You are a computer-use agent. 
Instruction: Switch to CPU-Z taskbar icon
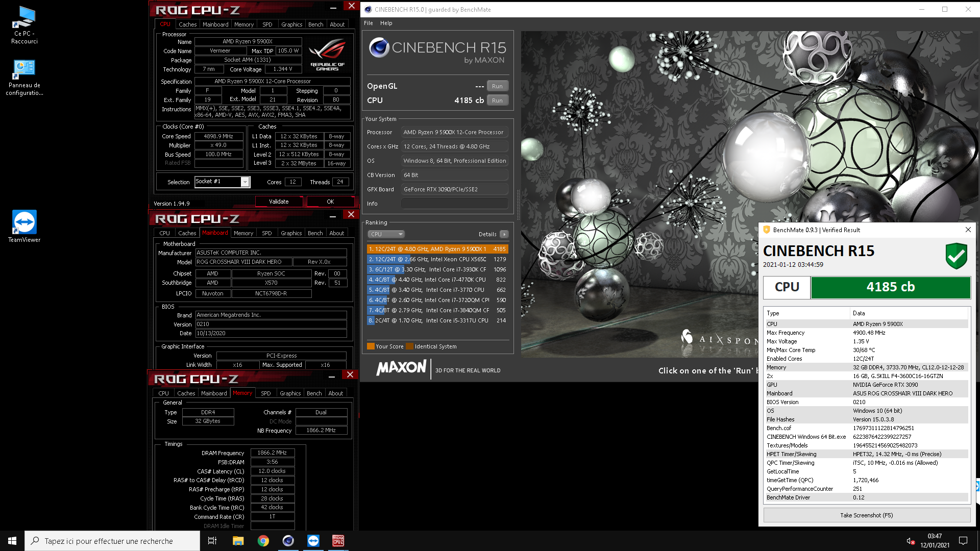pyautogui.click(x=338, y=541)
